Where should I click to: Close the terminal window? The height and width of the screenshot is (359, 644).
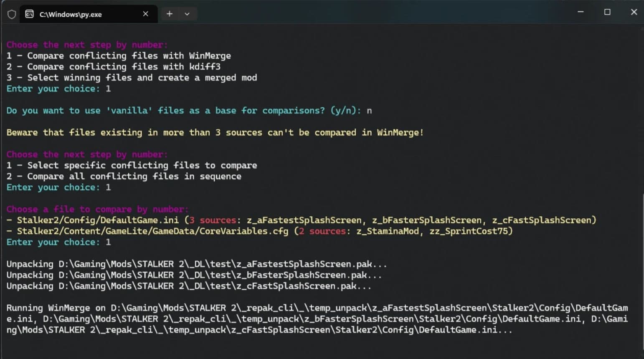[x=634, y=12]
